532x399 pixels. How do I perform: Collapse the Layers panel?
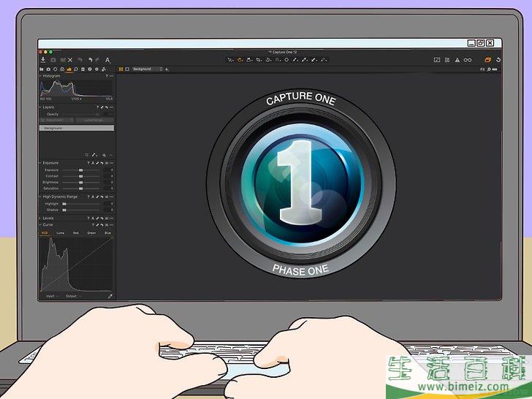(x=40, y=107)
